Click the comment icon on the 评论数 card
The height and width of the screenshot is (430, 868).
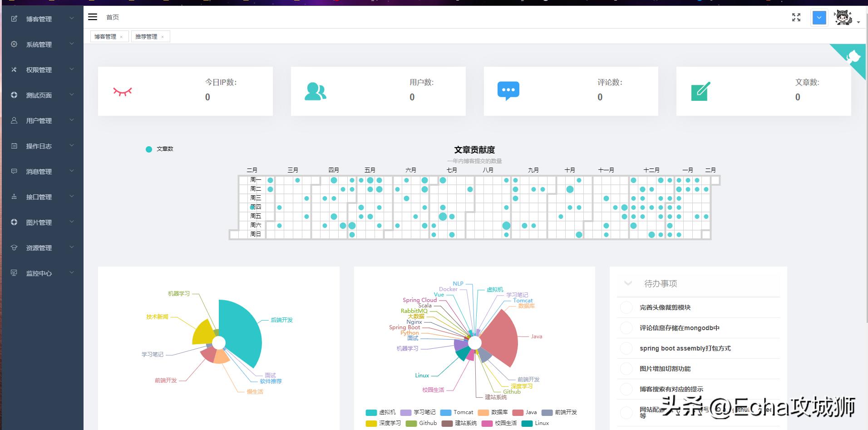508,90
